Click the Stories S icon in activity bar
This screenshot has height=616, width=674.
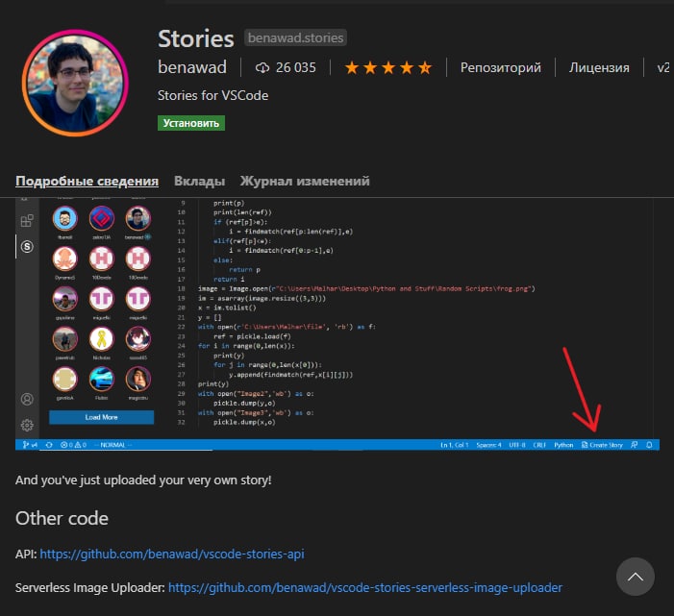point(27,247)
